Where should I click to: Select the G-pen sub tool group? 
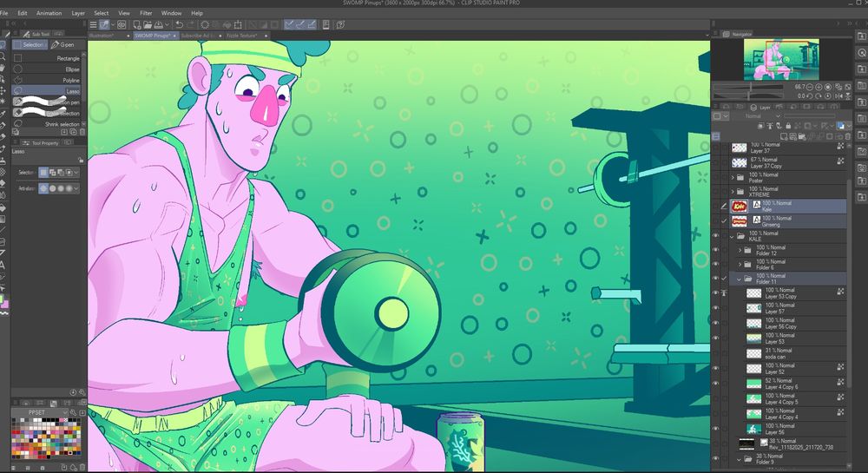coord(63,45)
